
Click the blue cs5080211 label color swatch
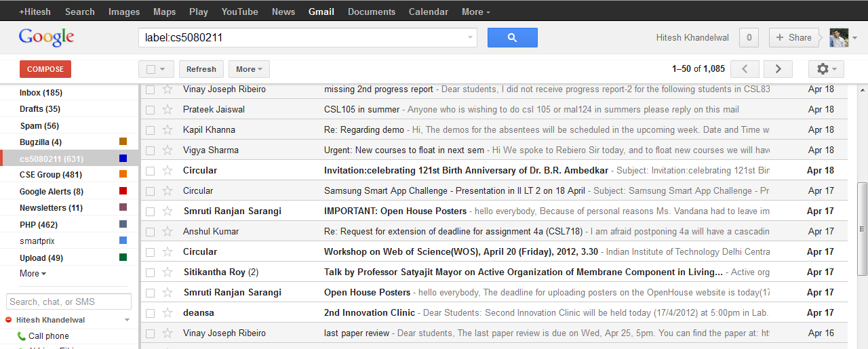[123, 159]
